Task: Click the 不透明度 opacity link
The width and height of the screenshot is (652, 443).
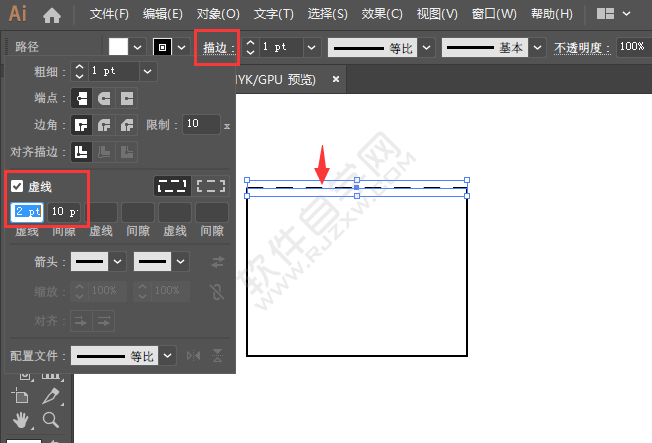Action: coord(582,48)
